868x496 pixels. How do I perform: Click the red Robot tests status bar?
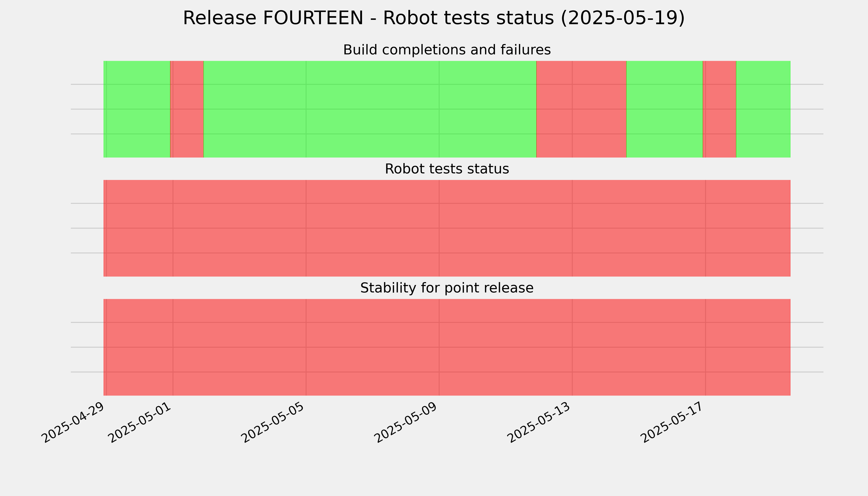coord(447,228)
